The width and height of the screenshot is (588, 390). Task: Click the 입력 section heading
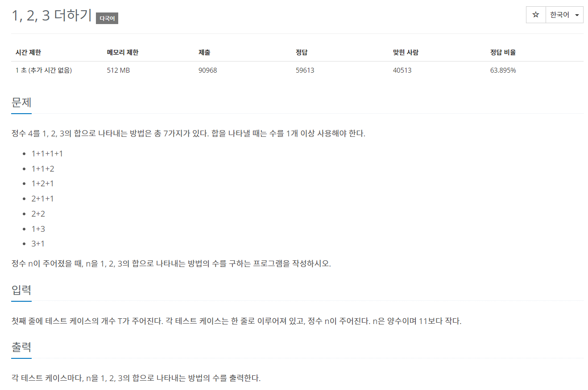[x=21, y=290]
